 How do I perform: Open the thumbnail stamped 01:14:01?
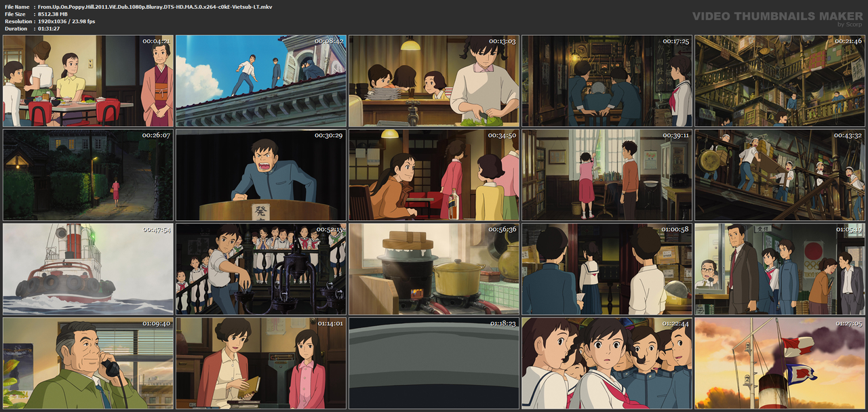(261, 363)
